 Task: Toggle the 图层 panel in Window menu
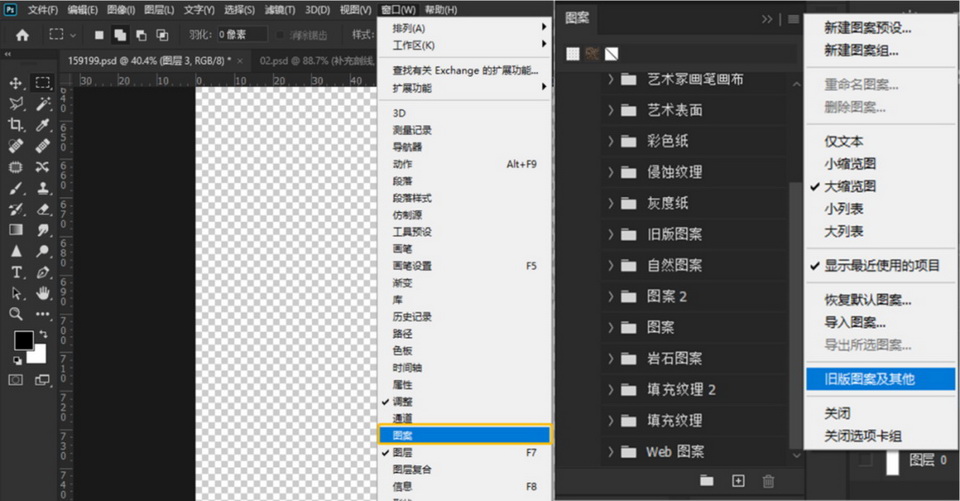tap(403, 452)
